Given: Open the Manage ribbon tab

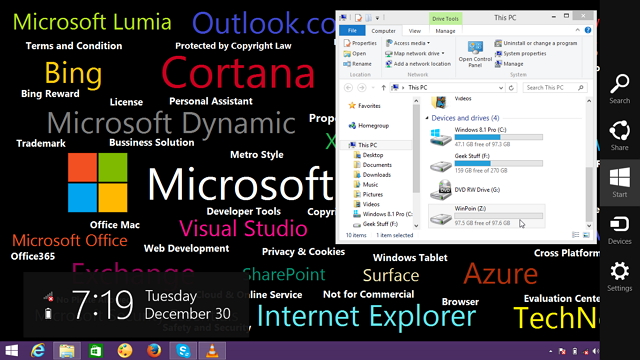Looking at the screenshot, I should [x=445, y=31].
